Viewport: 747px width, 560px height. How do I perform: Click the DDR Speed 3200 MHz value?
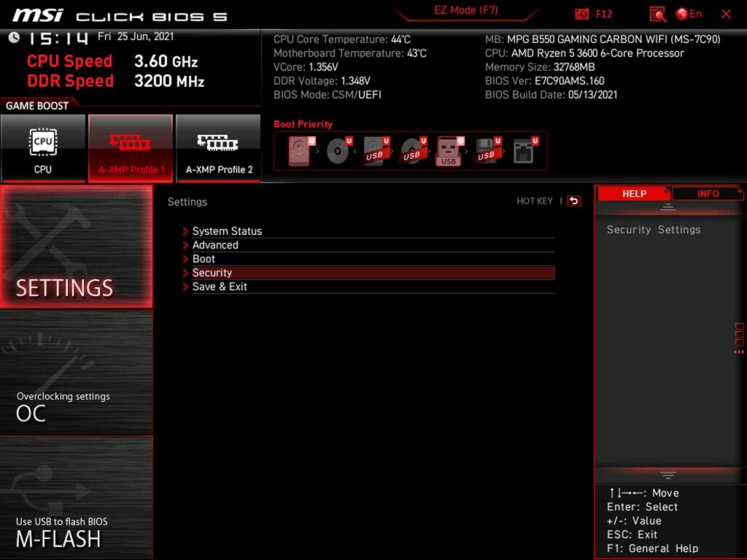pos(169,81)
